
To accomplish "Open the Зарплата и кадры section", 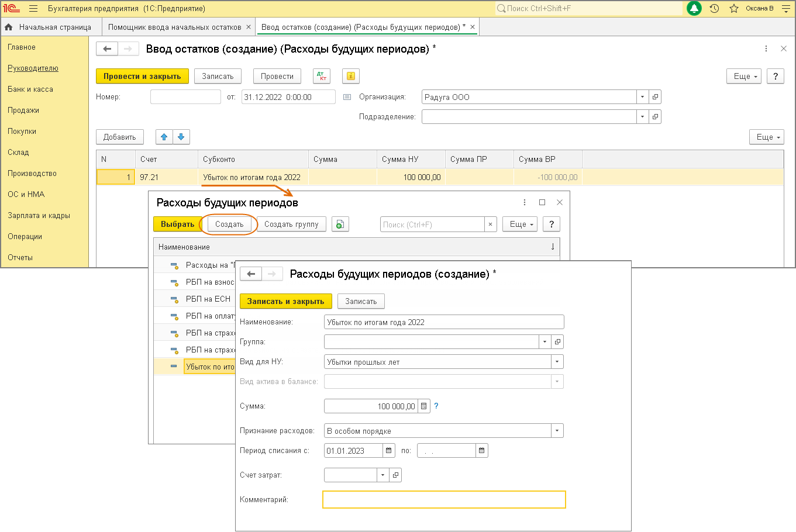I will tap(39, 216).
